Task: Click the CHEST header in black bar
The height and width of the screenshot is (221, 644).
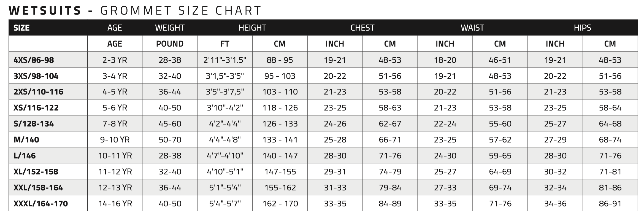Action: click(x=362, y=28)
